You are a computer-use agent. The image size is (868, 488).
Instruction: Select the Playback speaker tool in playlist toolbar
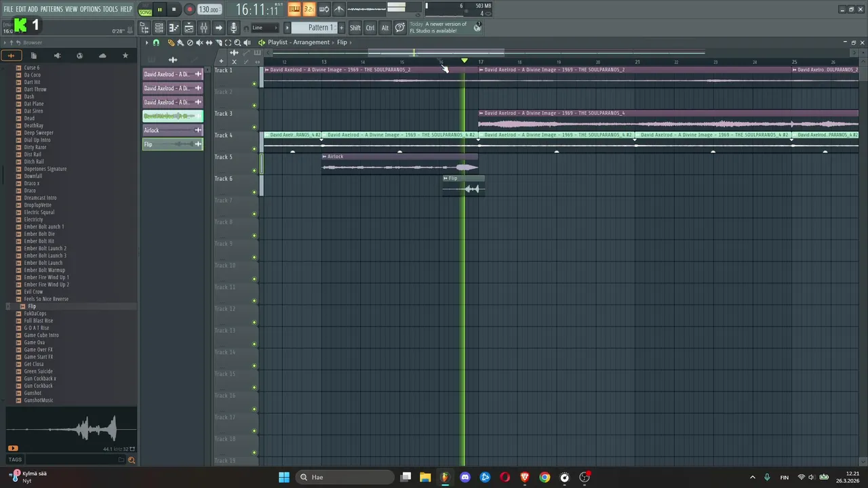tap(247, 42)
